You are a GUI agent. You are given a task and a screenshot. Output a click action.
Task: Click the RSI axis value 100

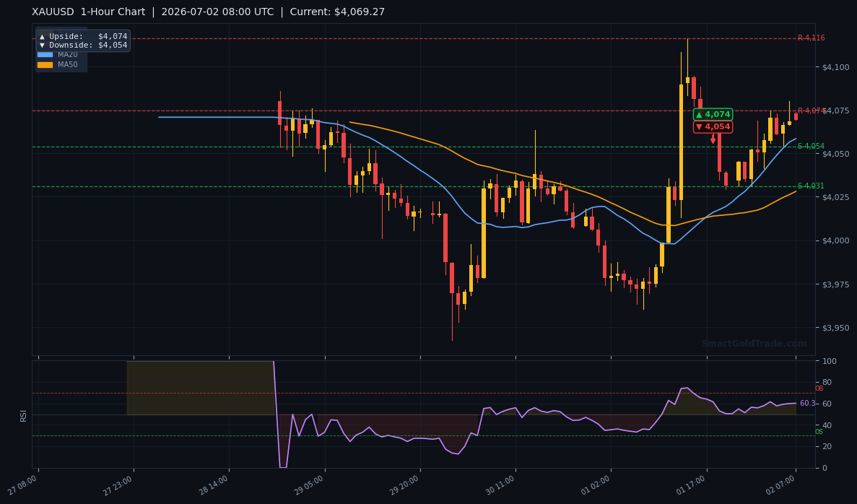[829, 361]
